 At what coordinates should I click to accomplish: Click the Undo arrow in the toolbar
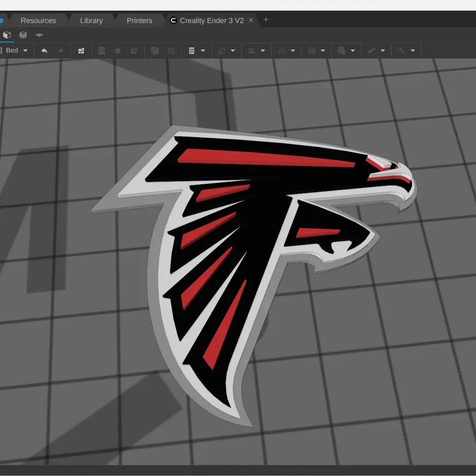click(44, 51)
